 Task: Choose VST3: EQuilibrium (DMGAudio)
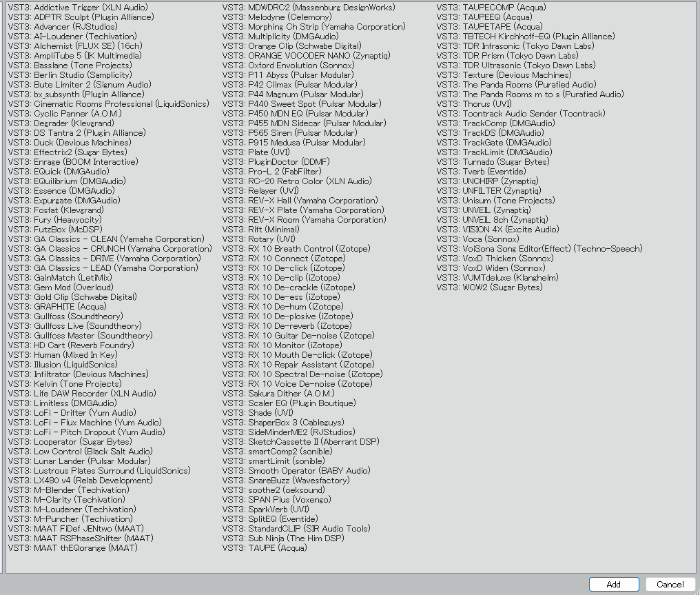click(67, 181)
